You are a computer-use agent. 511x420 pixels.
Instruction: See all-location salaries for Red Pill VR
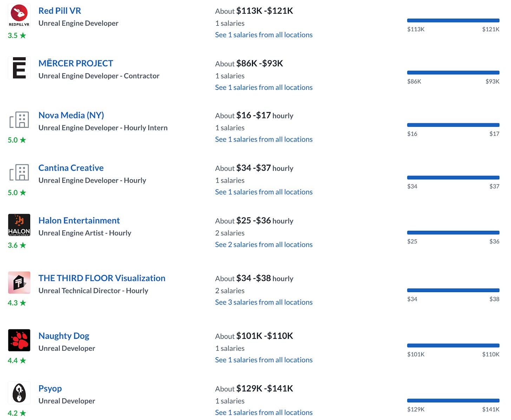tap(264, 35)
